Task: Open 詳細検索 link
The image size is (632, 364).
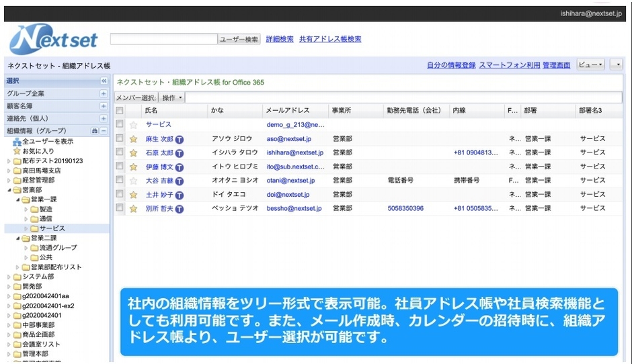Action: click(280, 39)
